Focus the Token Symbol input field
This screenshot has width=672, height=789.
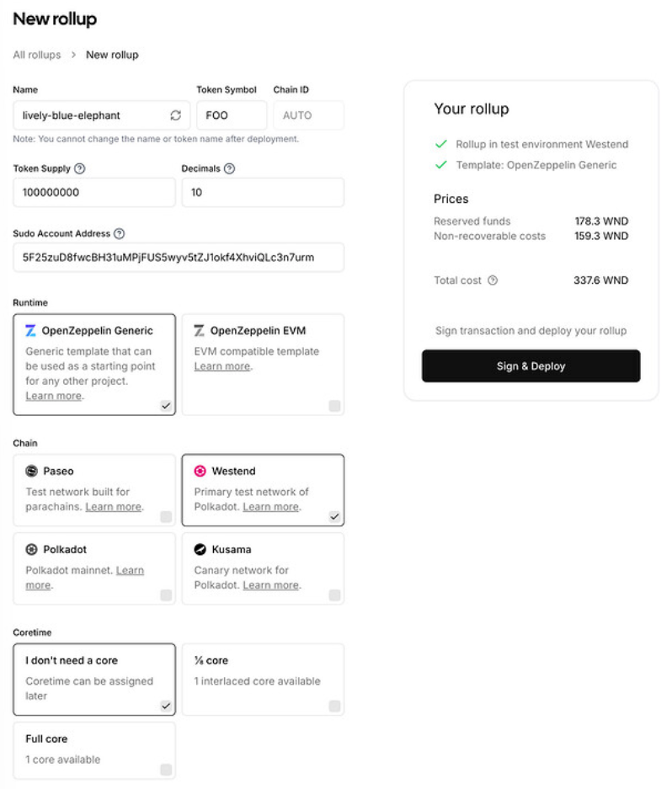click(x=232, y=115)
